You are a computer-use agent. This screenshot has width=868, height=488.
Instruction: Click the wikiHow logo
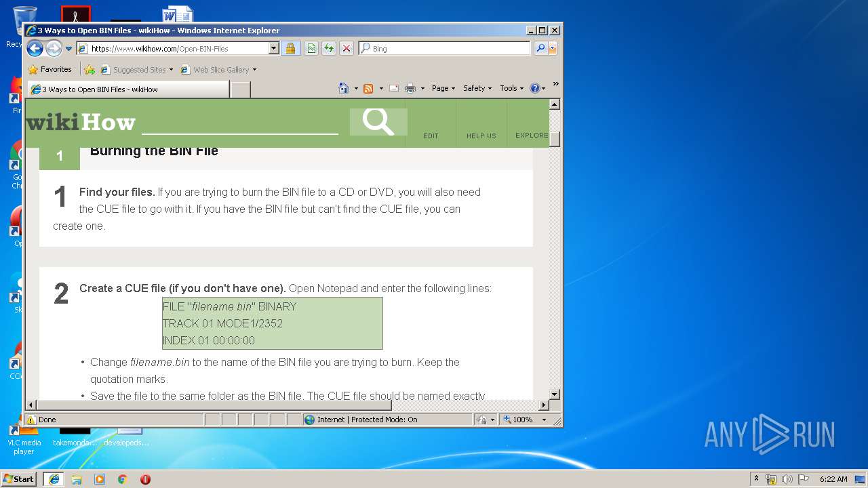coord(81,123)
